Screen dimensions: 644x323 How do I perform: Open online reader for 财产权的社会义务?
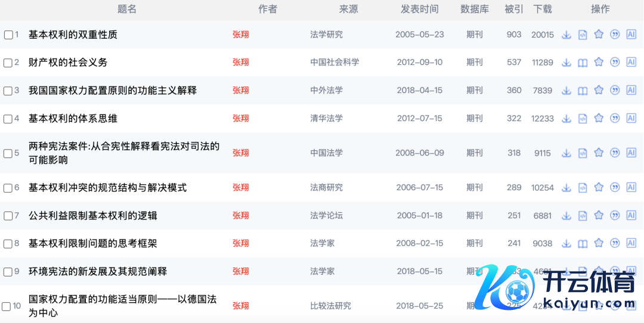tap(583, 63)
